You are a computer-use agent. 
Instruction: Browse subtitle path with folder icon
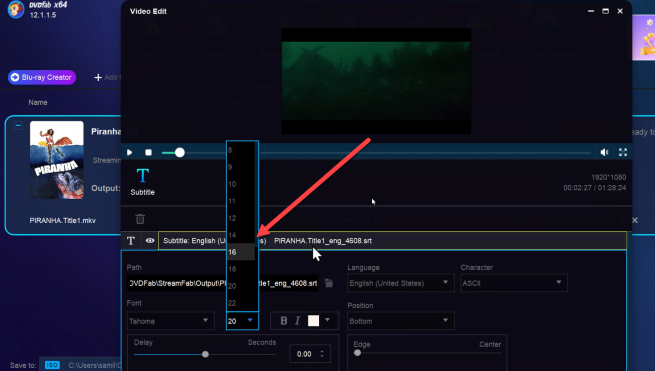point(329,283)
